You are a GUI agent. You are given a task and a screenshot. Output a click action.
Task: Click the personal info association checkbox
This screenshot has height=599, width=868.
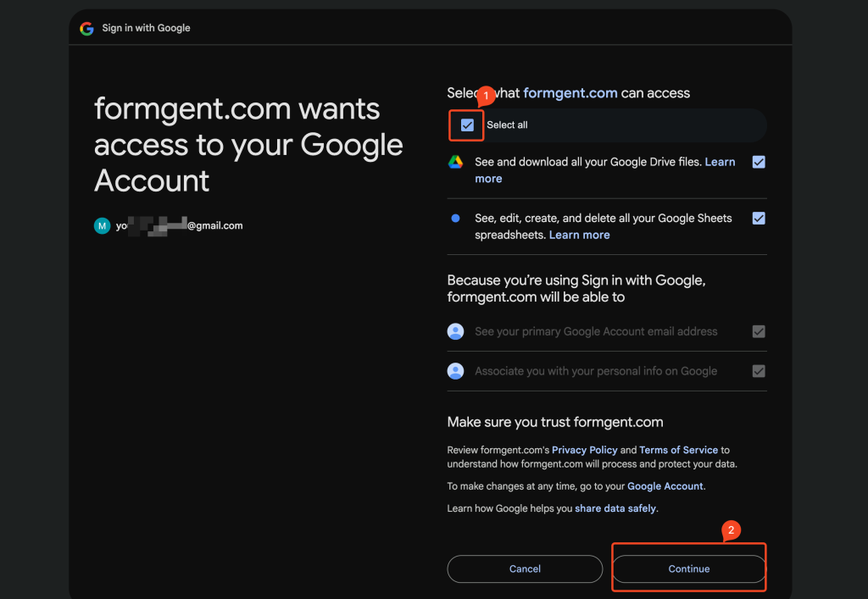coord(759,371)
